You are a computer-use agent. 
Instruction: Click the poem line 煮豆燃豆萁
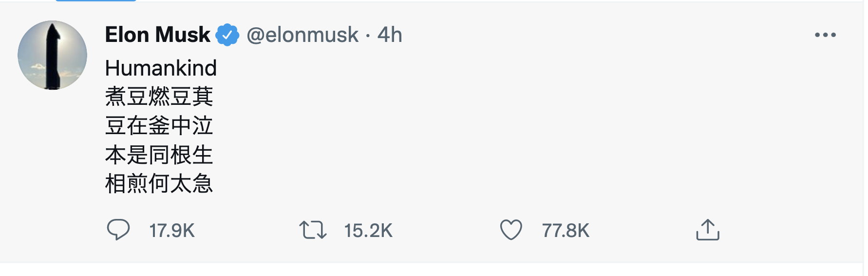point(159,97)
